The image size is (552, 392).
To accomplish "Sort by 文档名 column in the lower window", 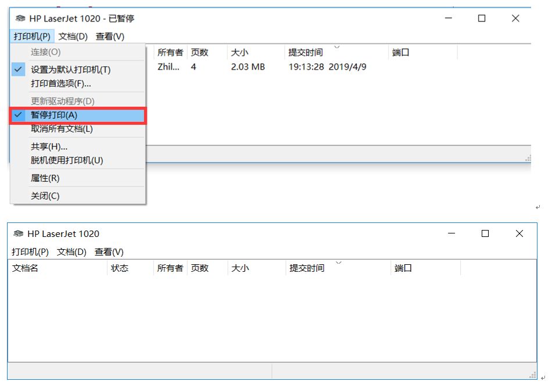I will click(58, 268).
